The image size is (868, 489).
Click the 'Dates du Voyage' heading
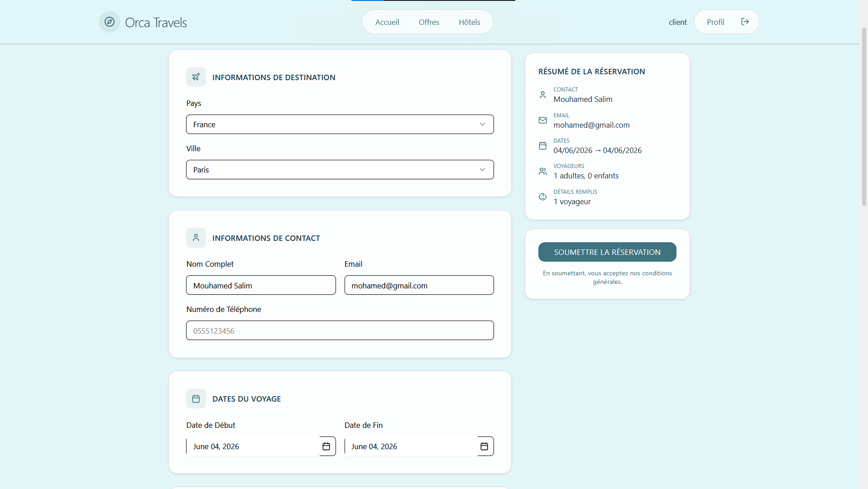tap(246, 399)
